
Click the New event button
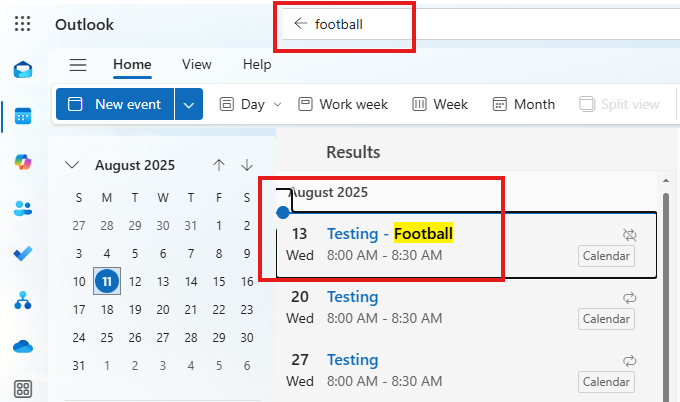[x=115, y=104]
